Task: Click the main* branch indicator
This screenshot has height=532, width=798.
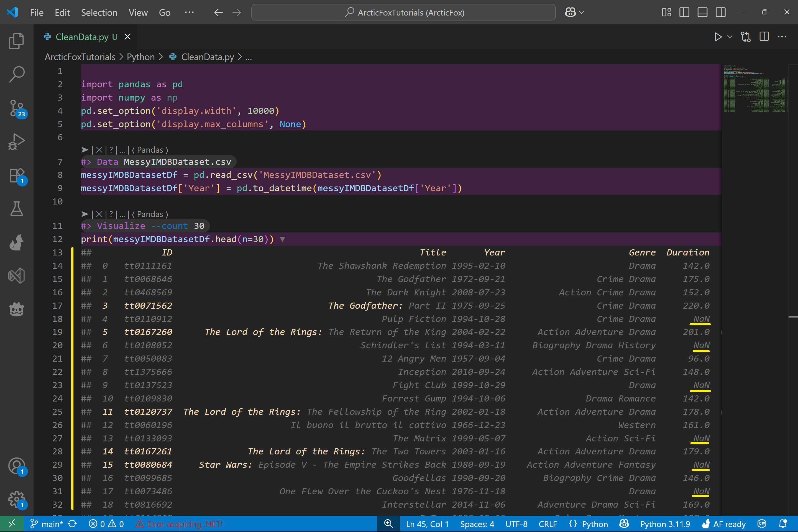Action: tap(47, 524)
